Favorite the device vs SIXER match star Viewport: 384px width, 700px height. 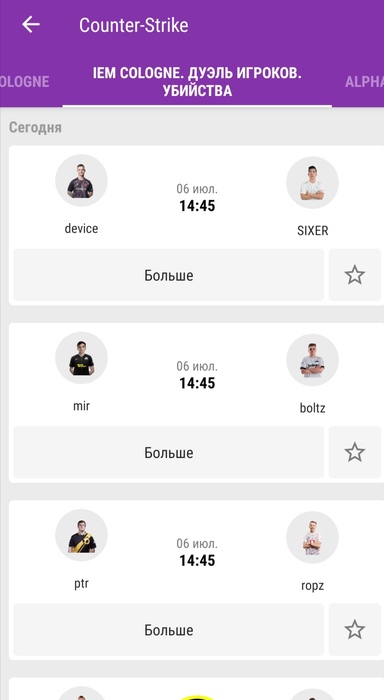point(355,275)
